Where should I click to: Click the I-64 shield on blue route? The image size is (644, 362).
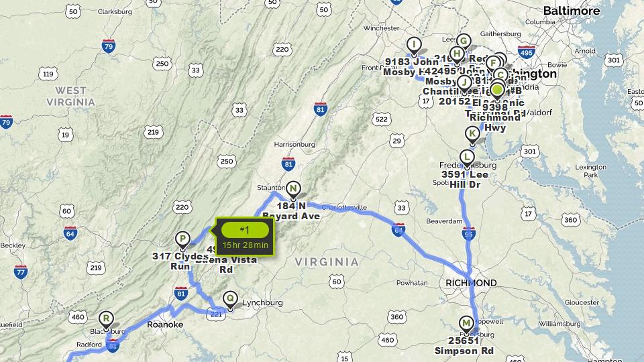(398, 229)
